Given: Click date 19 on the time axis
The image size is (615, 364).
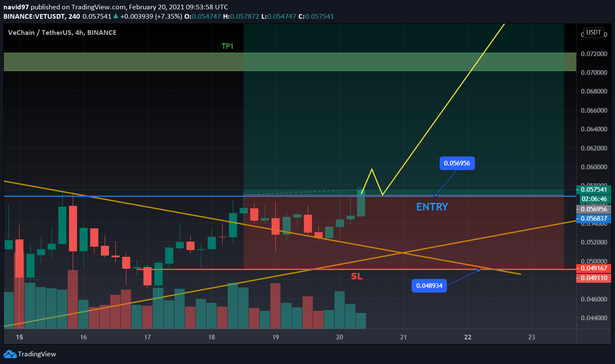Looking at the screenshot, I should pos(275,337).
